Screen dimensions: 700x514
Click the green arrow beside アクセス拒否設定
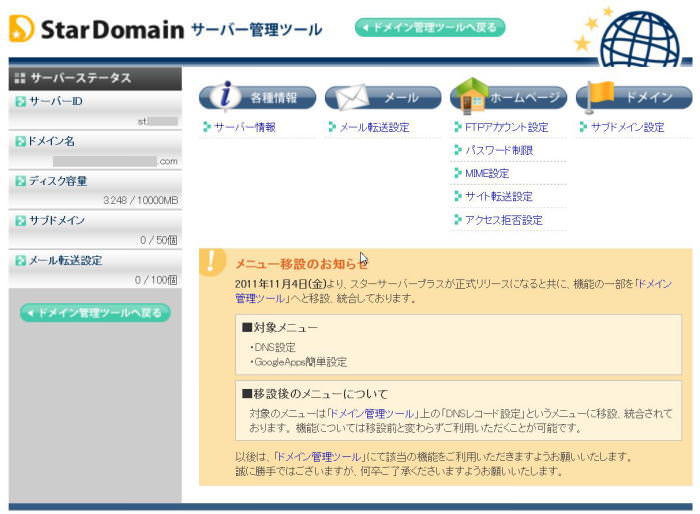coord(457,219)
